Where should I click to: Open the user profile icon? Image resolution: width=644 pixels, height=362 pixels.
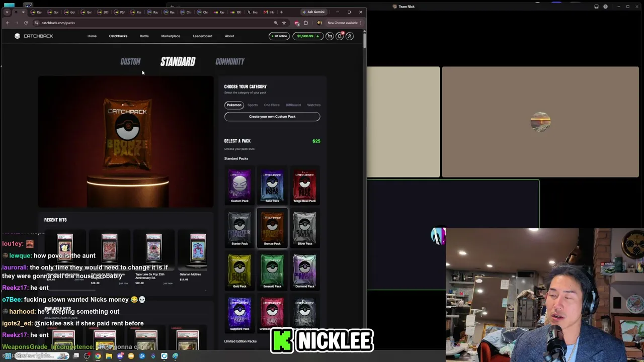point(350,36)
